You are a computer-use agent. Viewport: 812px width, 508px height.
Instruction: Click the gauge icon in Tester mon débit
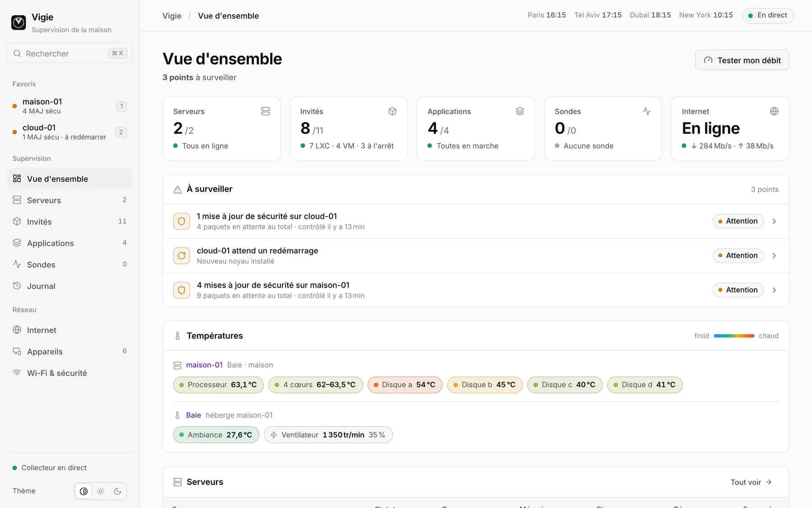point(708,60)
